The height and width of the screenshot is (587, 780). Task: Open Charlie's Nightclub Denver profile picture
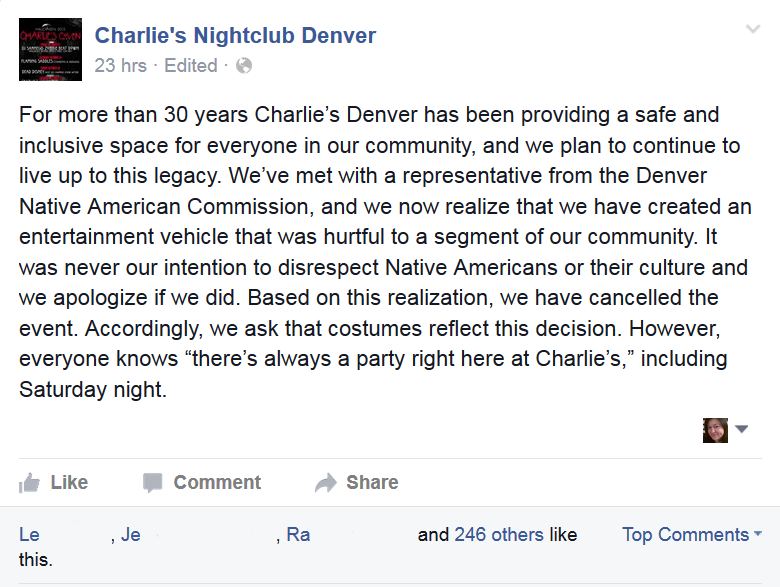coord(50,50)
